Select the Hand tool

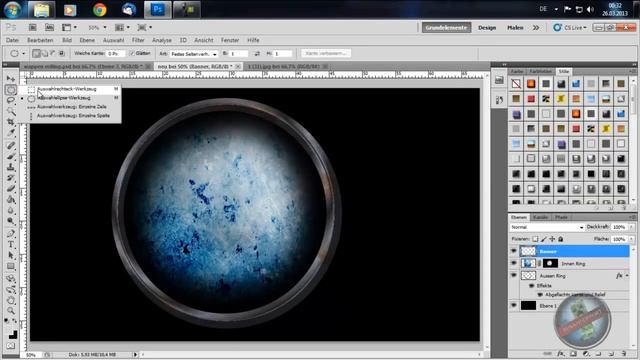point(11,301)
